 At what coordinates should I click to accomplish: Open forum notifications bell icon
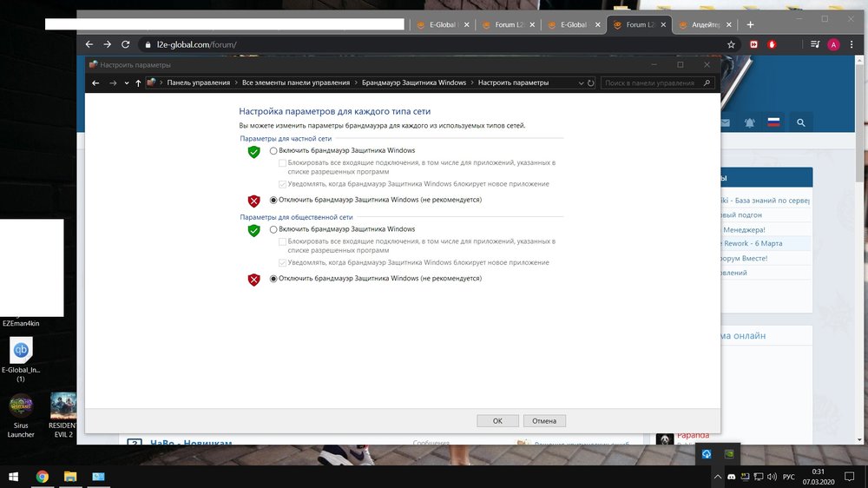(x=749, y=123)
